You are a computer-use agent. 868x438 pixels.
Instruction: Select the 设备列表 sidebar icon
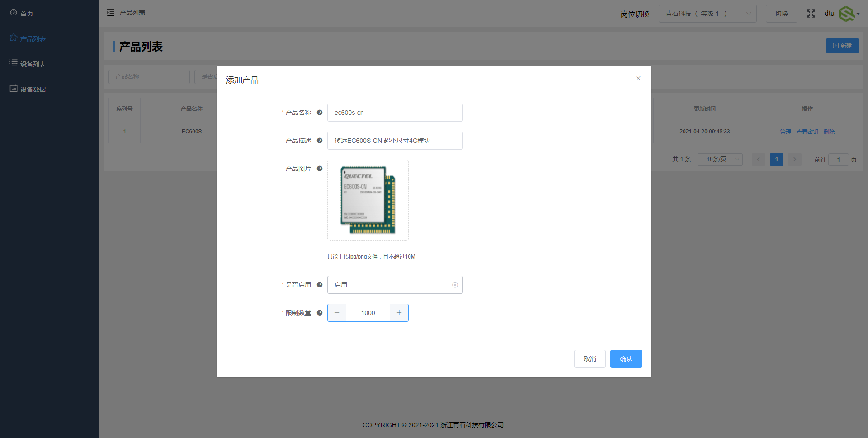tap(13, 63)
